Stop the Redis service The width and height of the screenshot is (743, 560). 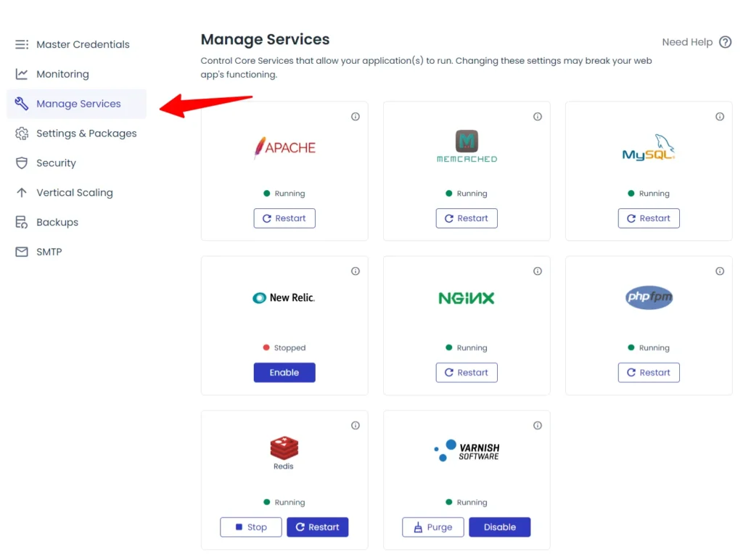tap(250, 527)
